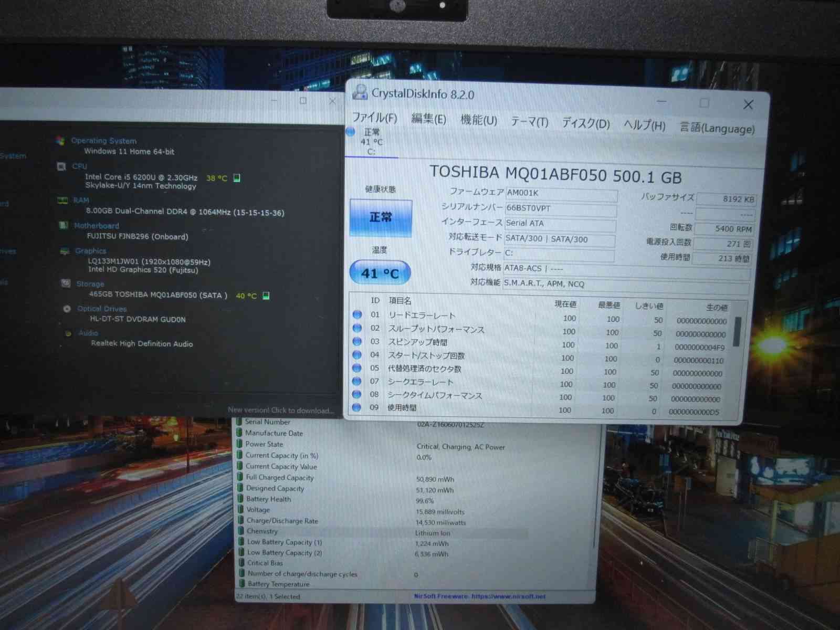This screenshot has width=840, height=630.
Task: Click the CrystalDiskInfo title bar app icon
Action: (x=360, y=92)
